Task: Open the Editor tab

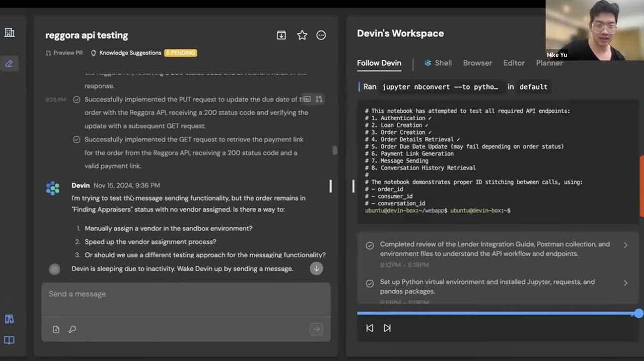Action: (514, 63)
